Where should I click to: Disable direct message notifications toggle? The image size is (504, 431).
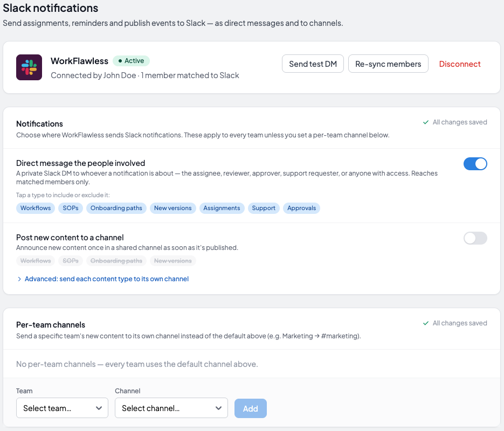pos(475,164)
